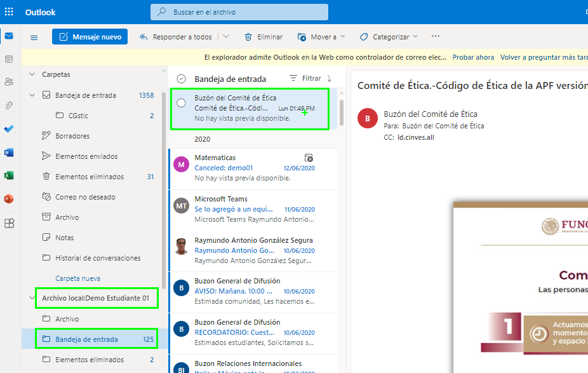588x373 pixels.
Task: Select the Buzón del Comité de Ética message circle
Action: [181, 103]
